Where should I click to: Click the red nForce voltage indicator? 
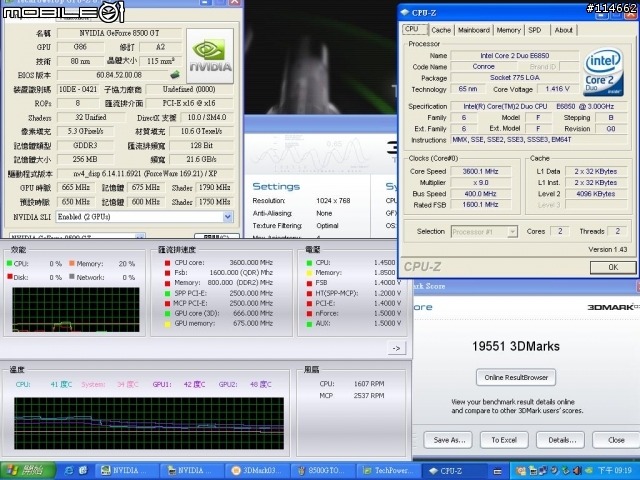[309, 314]
